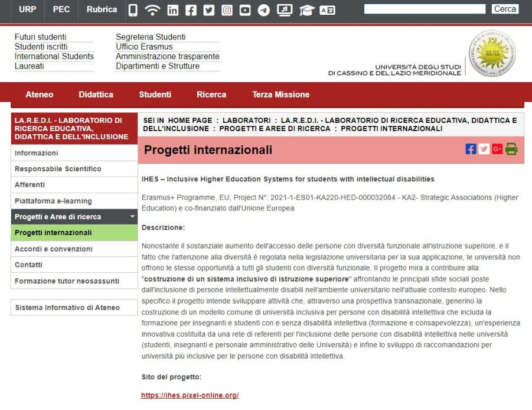Open the URP link

[28, 9]
